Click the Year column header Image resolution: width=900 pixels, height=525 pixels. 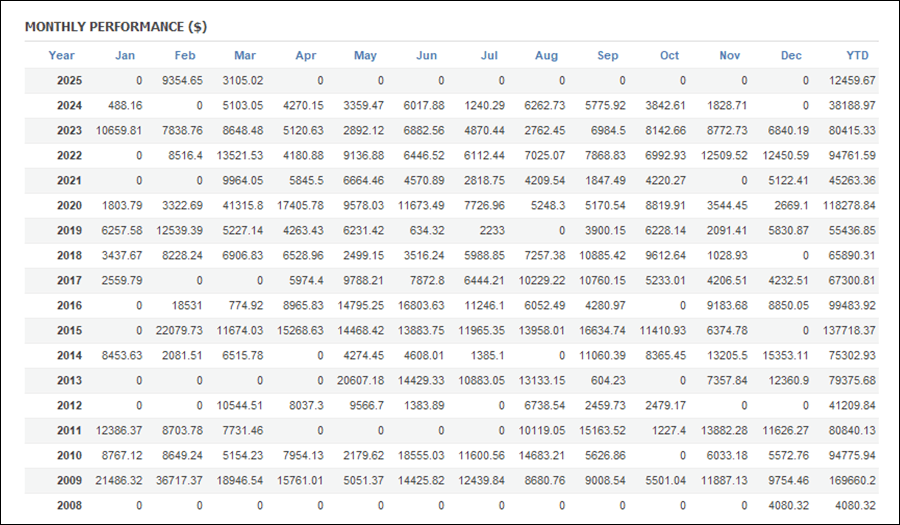point(61,56)
